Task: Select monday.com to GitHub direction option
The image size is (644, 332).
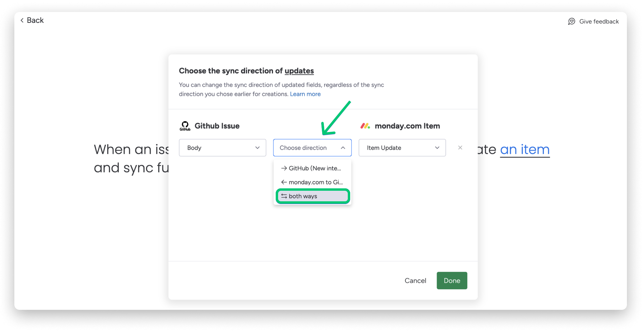Action: point(312,182)
